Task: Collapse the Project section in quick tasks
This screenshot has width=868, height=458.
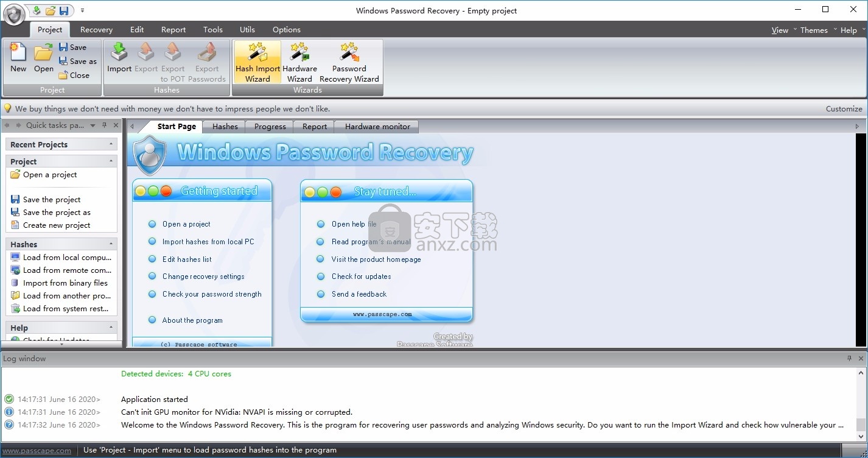Action: click(111, 161)
